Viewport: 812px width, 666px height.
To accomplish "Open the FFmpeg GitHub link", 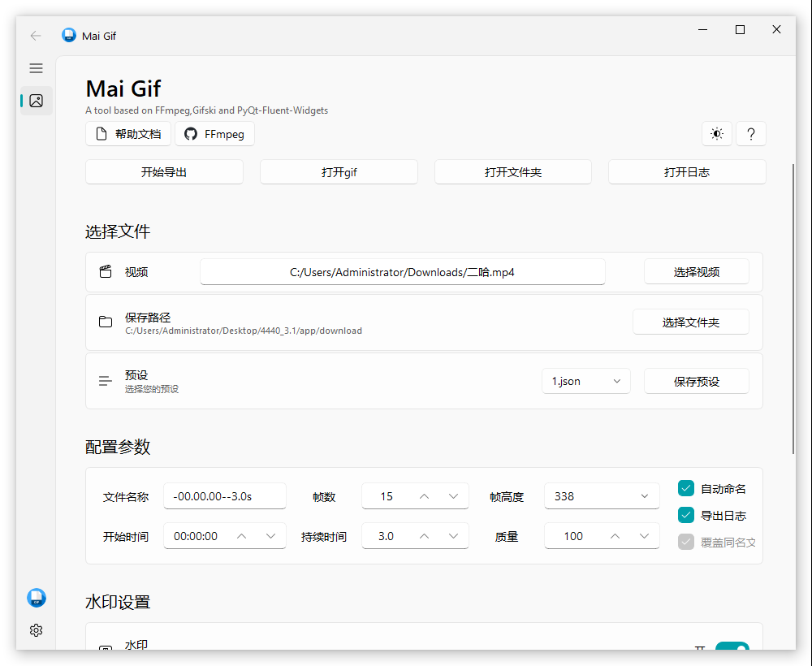I will (x=214, y=134).
